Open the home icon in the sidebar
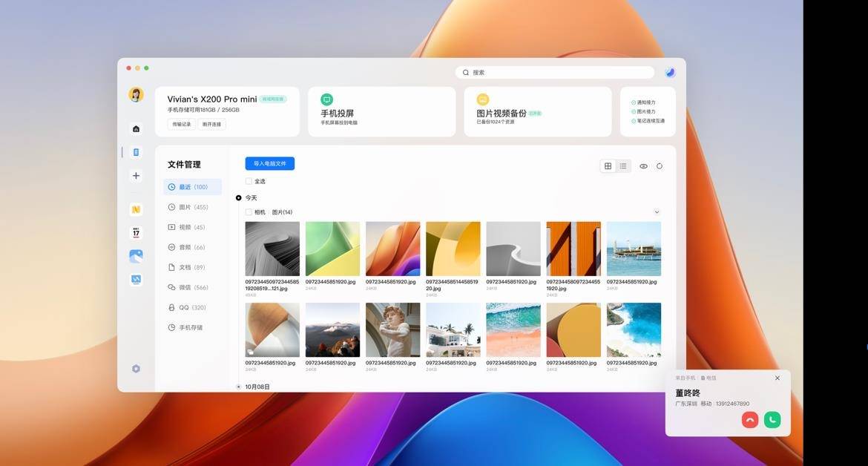This screenshot has height=466, width=868. pyautogui.click(x=136, y=129)
